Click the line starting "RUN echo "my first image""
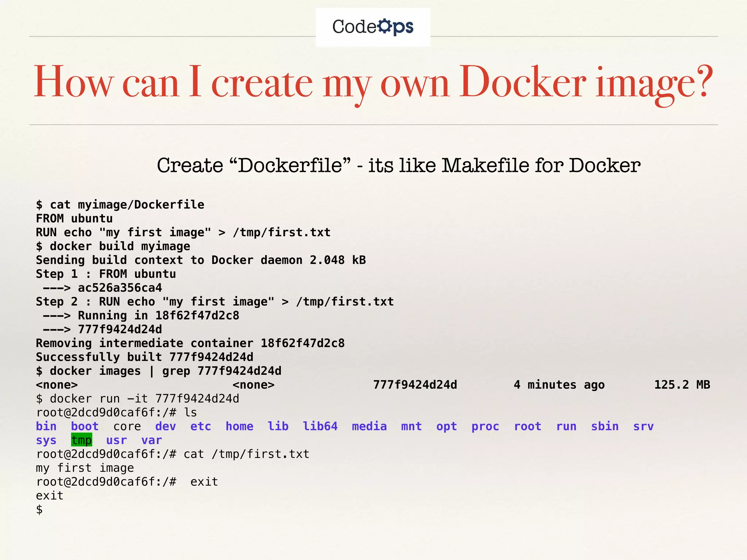This screenshot has height=560, width=747. coord(183,233)
